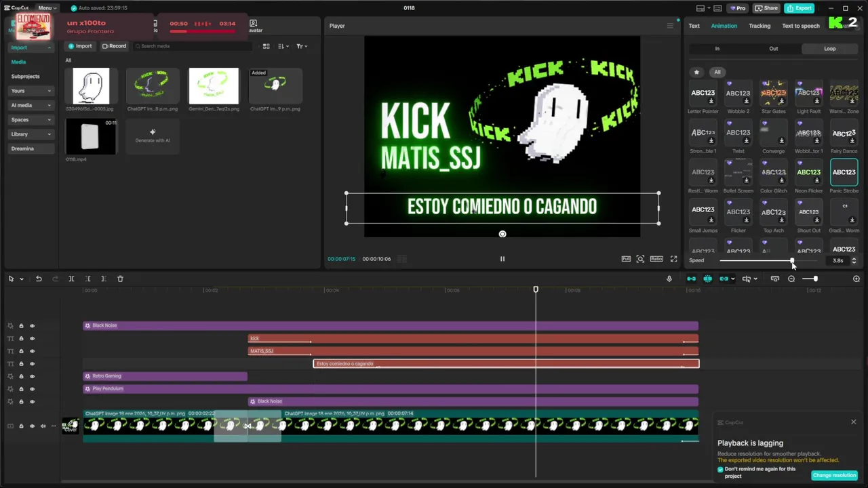The width and height of the screenshot is (868, 488).
Task: Select the Flicker loop animation
Action: (x=738, y=213)
